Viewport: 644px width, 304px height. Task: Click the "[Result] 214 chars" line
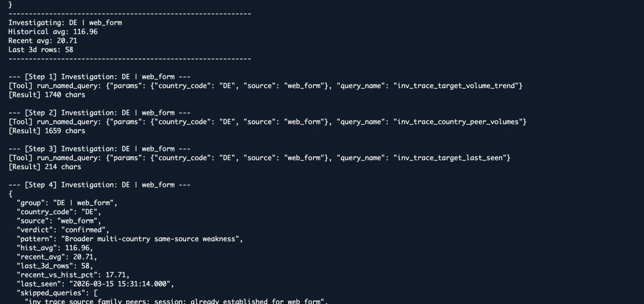click(x=45, y=167)
